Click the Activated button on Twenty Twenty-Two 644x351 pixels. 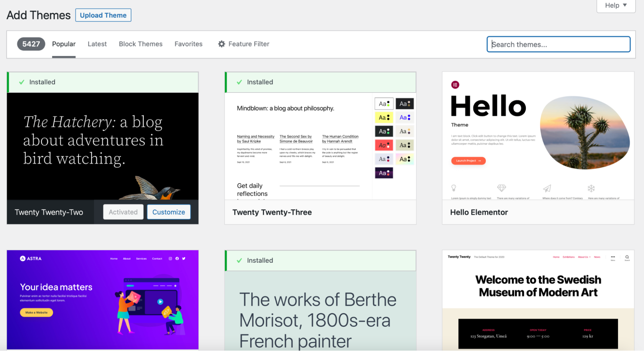(123, 212)
